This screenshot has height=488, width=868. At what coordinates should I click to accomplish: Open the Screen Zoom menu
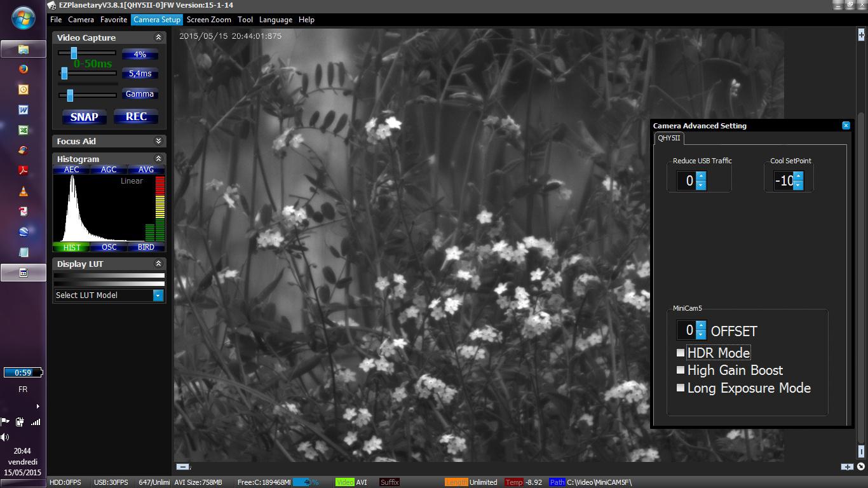[x=208, y=20]
